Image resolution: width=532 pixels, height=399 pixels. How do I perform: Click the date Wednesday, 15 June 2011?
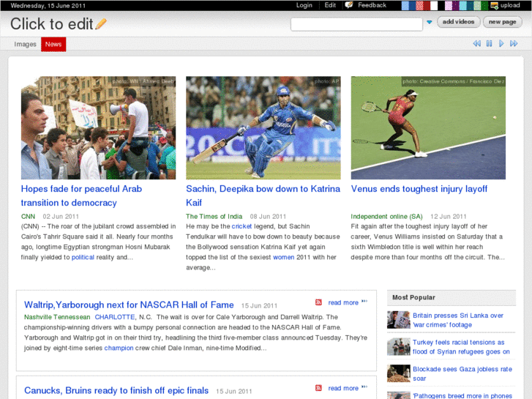[x=48, y=5]
